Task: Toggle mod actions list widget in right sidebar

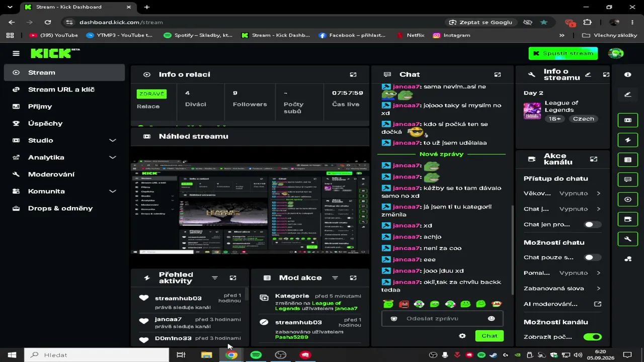Action: click(x=628, y=160)
